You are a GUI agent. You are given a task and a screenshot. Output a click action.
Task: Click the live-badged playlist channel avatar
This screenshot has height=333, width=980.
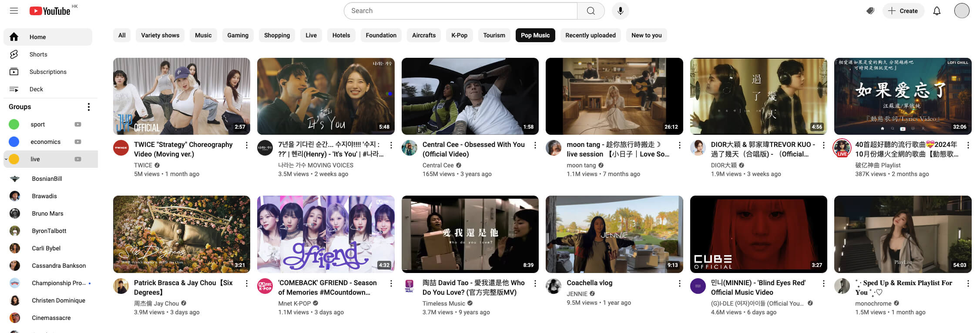(842, 148)
